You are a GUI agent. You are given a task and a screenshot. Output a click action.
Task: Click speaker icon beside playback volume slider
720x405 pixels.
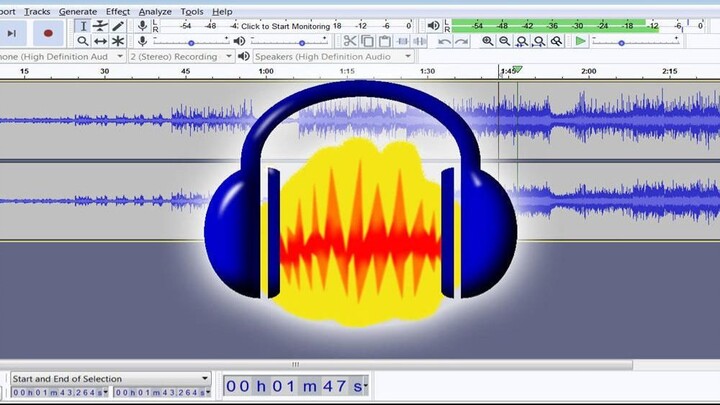[x=239, y=41]
